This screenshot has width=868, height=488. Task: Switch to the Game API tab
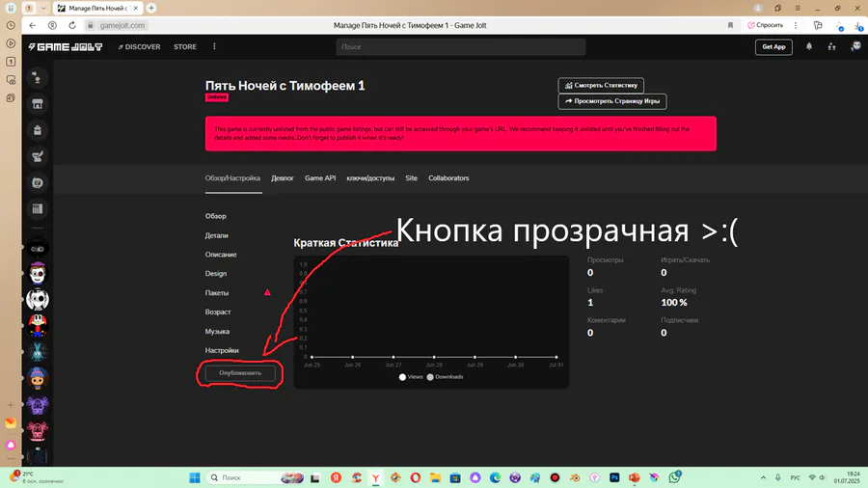tap(320, 178)
